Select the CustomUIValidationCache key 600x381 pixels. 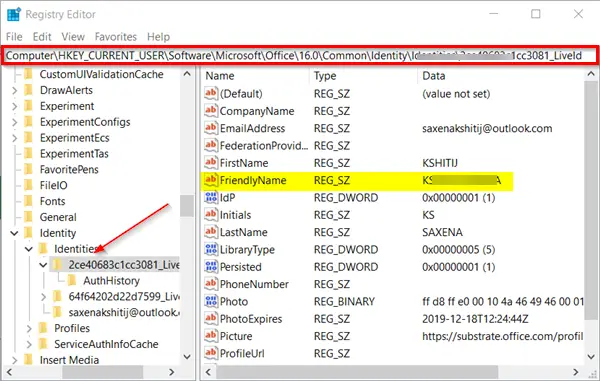click(x=101, y=74)
